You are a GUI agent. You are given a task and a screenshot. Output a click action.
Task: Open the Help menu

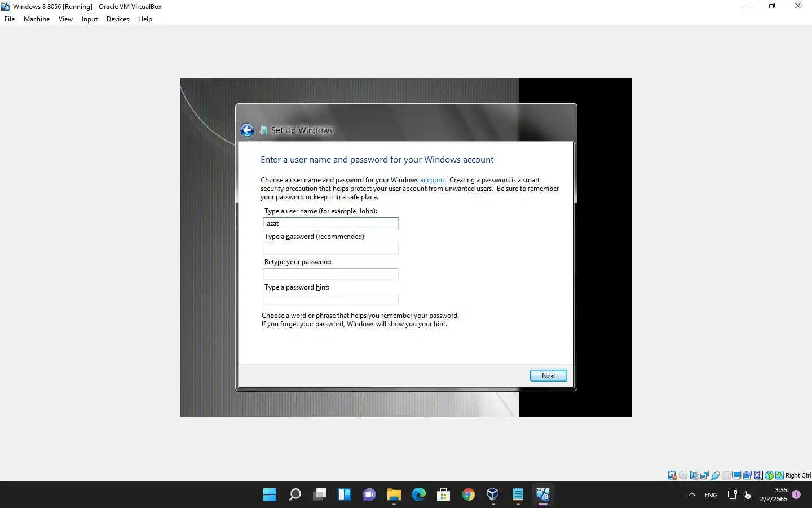click(x=145, y=19)
